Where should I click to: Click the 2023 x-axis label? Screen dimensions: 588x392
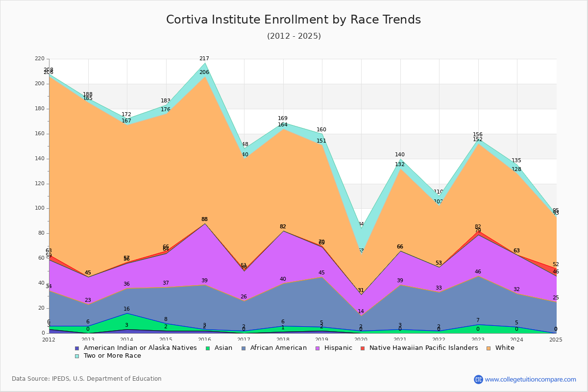(x=478, y=340)
